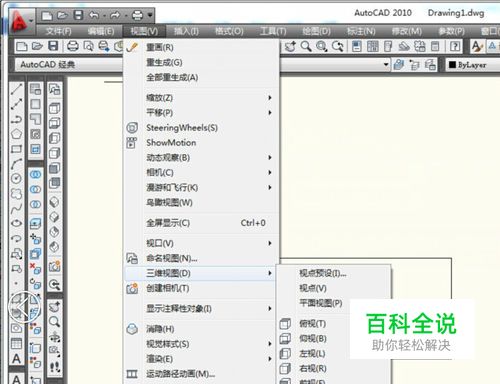Select the Circle tool
Image resolution: width=500 pixels, height=384 pixels.
16,178
